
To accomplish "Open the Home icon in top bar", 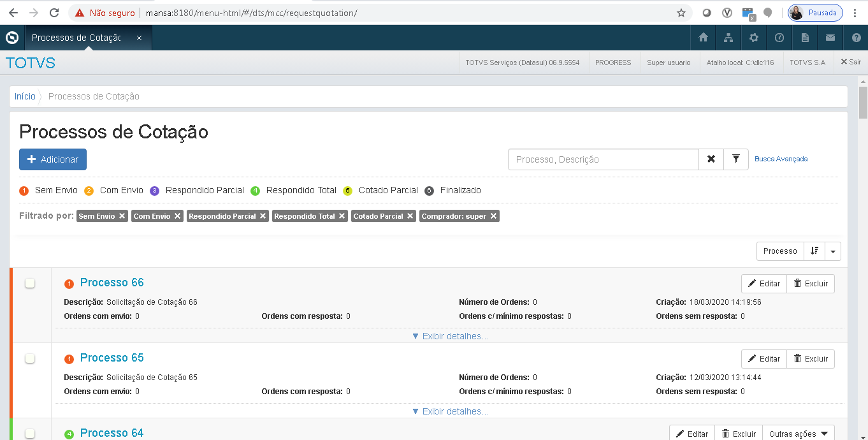I will point(704,38).
